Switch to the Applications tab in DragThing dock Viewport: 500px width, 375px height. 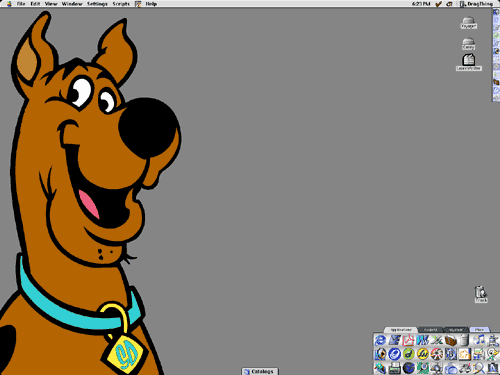(400, 329)
